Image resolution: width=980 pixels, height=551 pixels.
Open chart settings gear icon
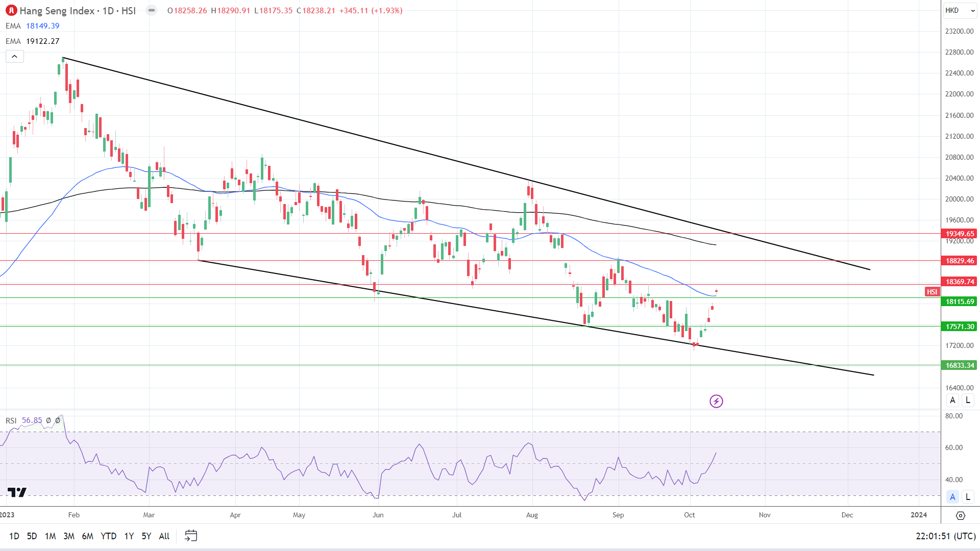point(960,516)
